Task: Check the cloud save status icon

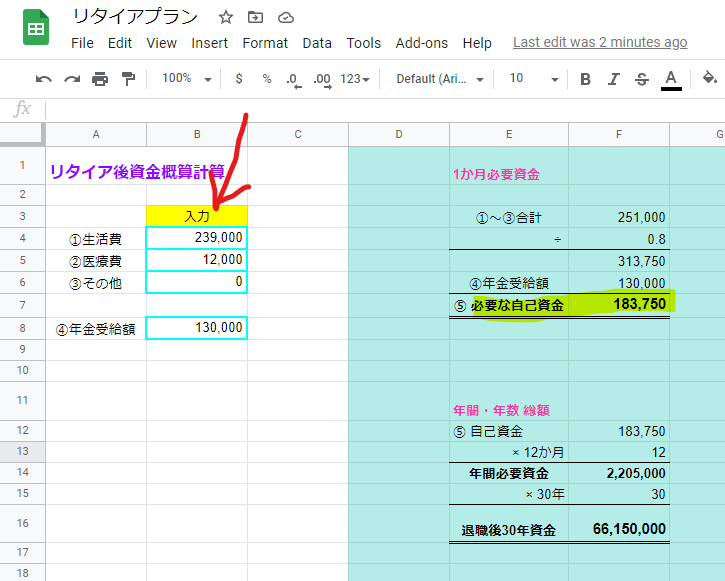Action: [x=286, y=18]
